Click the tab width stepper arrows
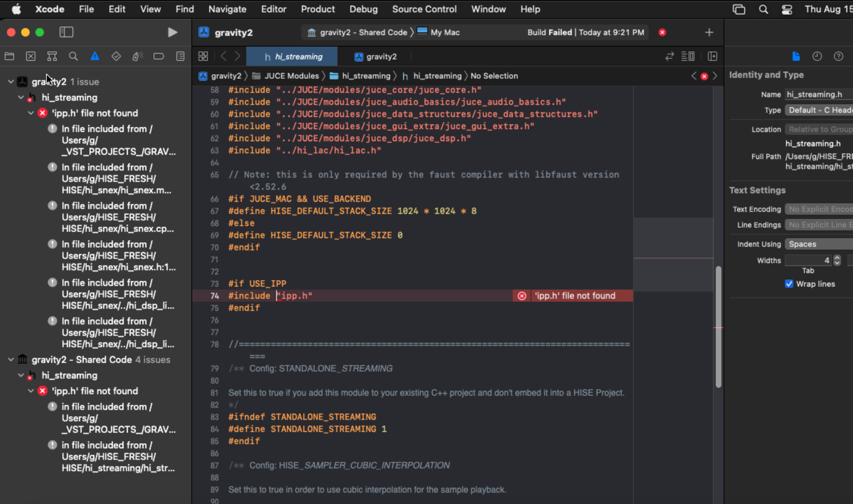The image size is (853, 504). (x=837, y=260)
